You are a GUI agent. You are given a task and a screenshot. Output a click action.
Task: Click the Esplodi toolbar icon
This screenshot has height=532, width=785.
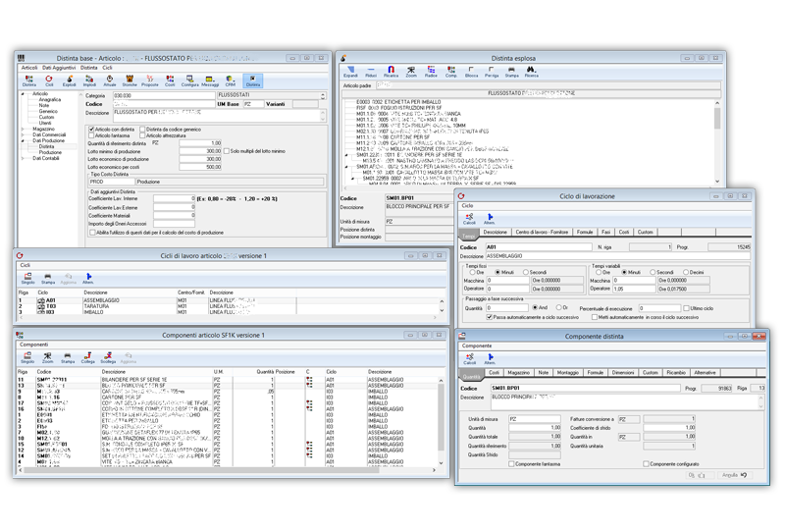click(69, 80)
